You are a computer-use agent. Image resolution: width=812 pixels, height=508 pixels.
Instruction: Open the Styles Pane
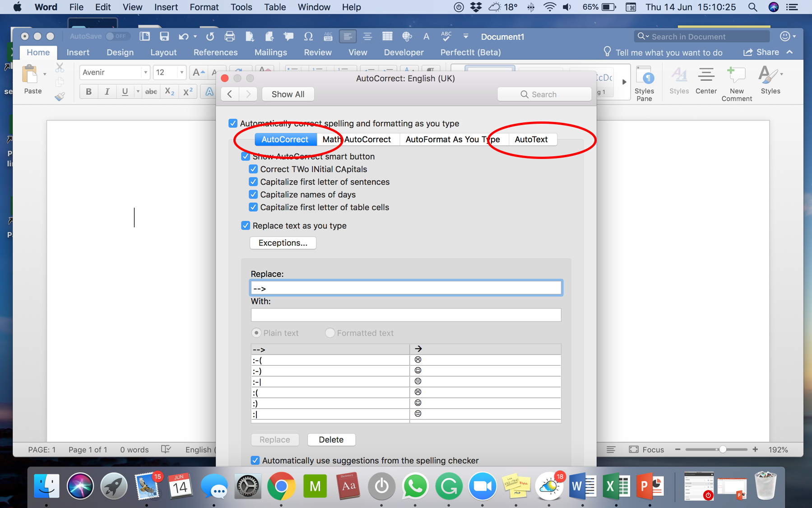[x=644, y=84]
